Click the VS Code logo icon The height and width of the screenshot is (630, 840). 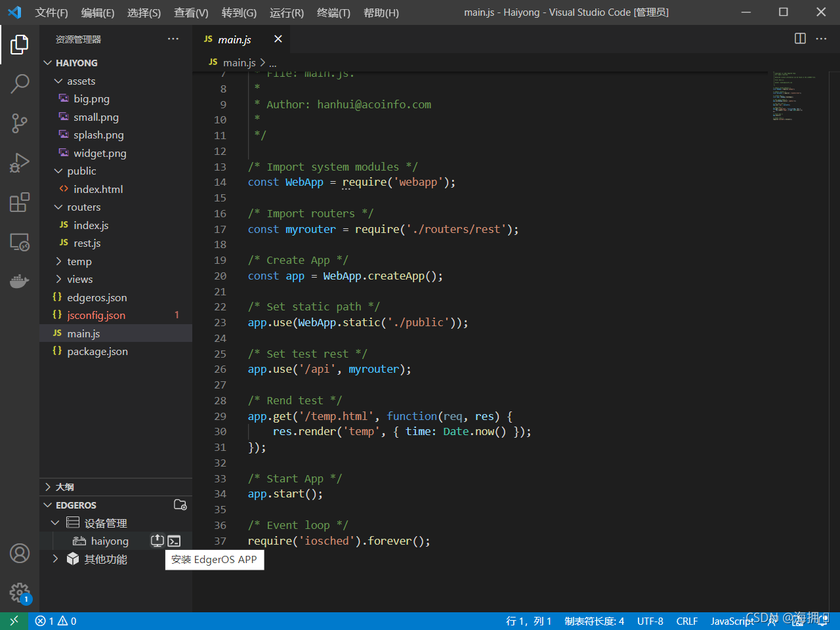[x=14, y=12]
